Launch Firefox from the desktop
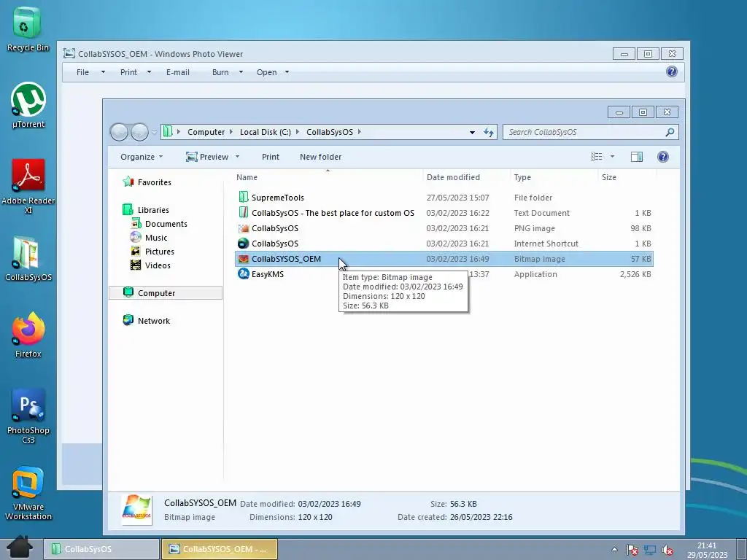The image size is (747, 560). [28, 335]
